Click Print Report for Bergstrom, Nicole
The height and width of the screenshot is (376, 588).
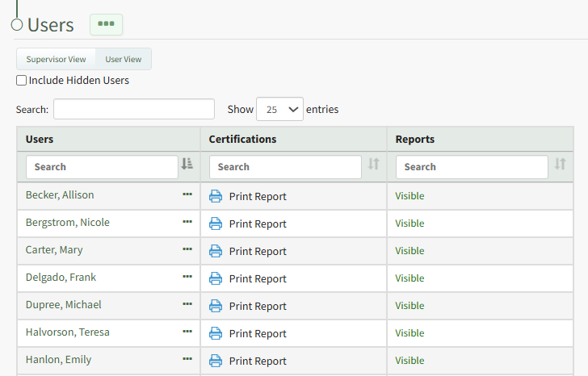[x=257, y=224]
